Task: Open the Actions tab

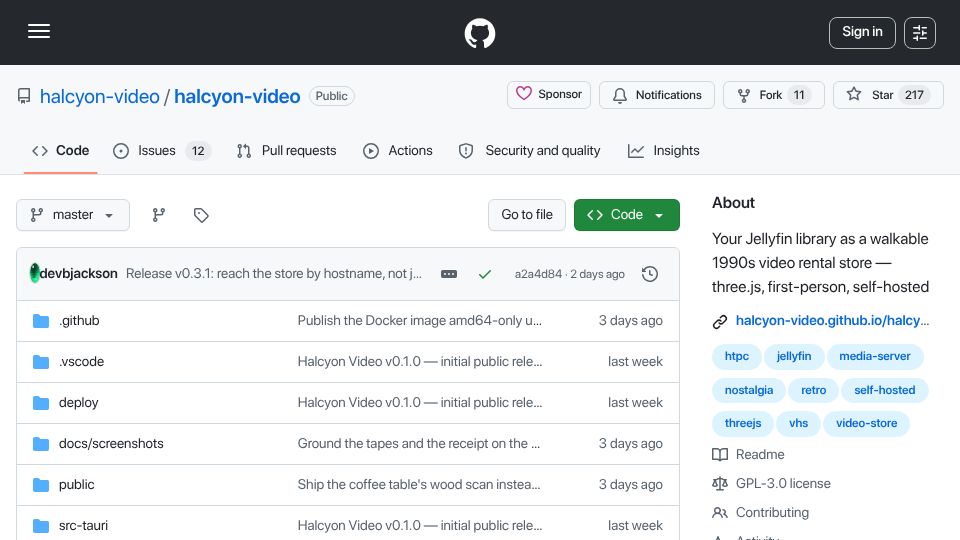Action: click(x=397, y=151)
